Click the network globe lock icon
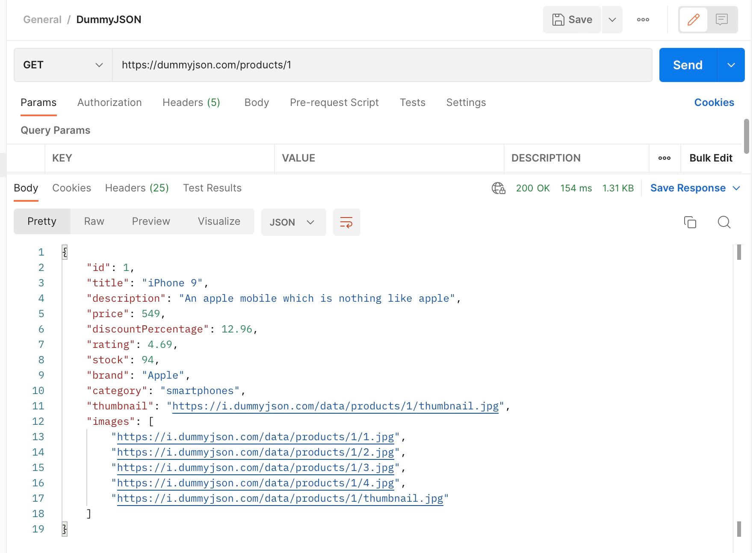The height and width of the screenshot is (553, 756). [x=499, y=188]
